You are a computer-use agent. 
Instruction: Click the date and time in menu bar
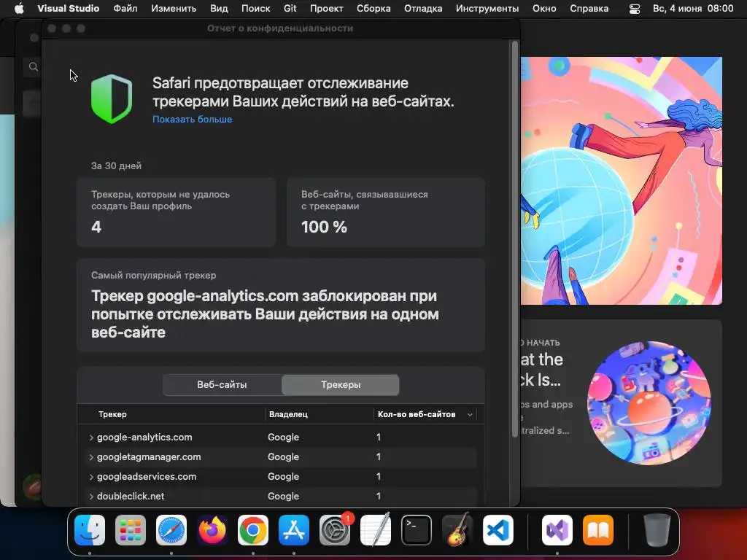tap(693, 9)
